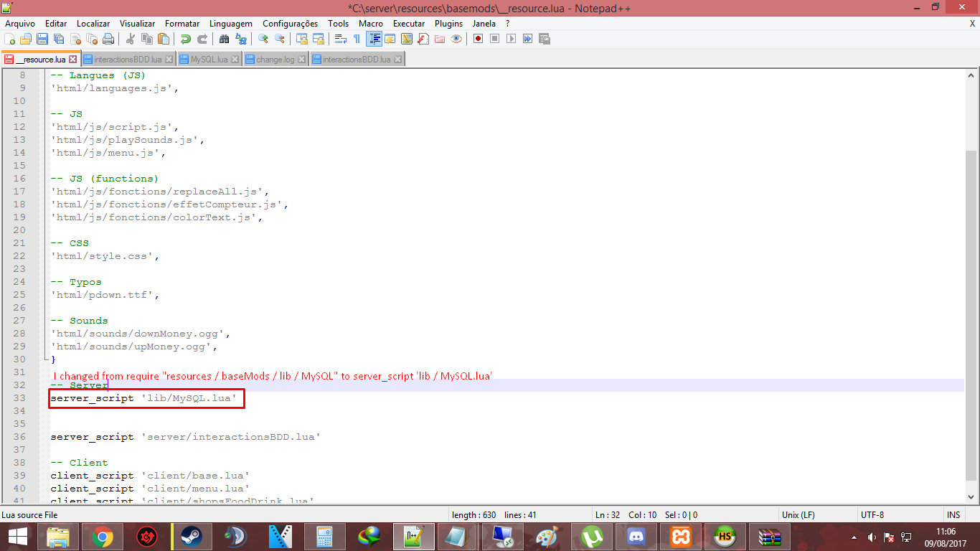Image resolution: width=980 pixels, height=551 pixels.
Task: Open the Configurações menu
Action: point(290,24)
